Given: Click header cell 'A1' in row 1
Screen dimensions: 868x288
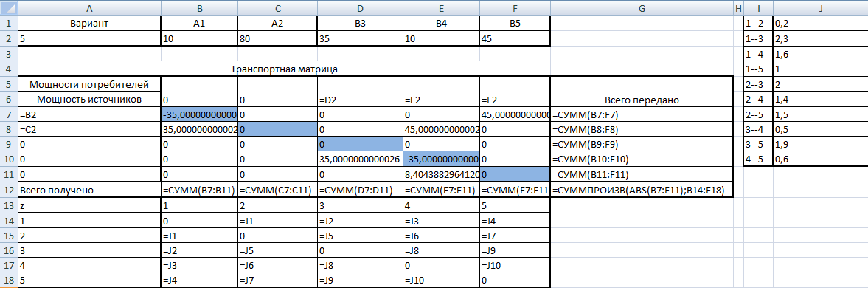Looking at the screenshot, I should (200, 24).
